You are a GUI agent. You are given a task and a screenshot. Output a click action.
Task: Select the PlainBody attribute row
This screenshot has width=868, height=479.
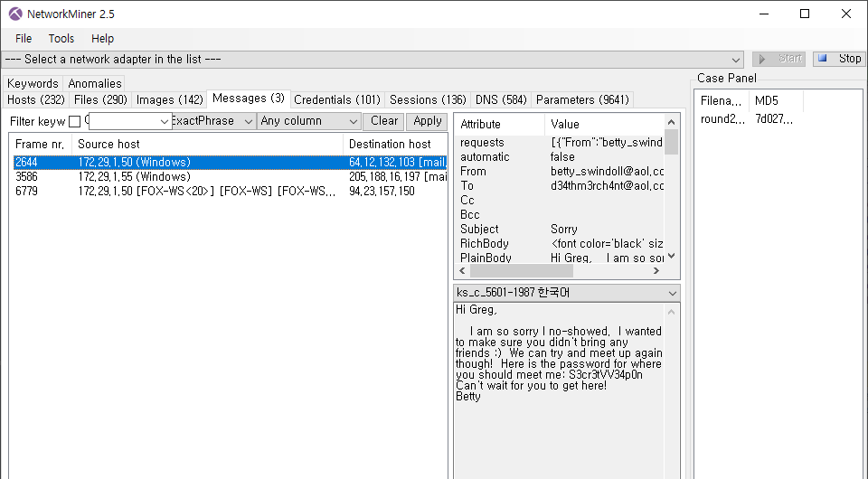(559, 258)
